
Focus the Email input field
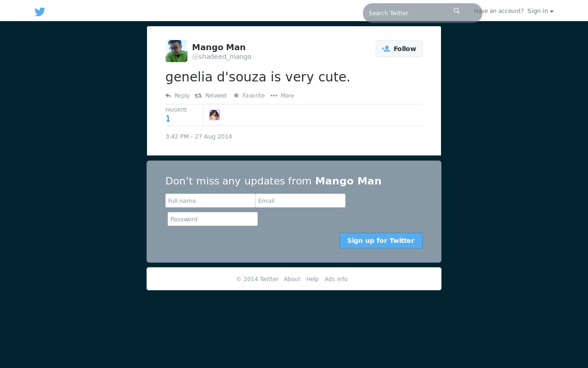(300, 201)
